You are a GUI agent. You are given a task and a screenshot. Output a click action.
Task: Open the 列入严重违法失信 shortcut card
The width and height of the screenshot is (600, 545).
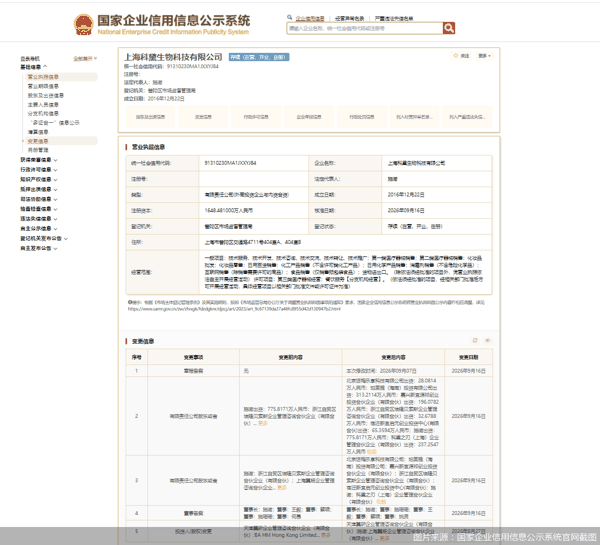pos(467,117)
